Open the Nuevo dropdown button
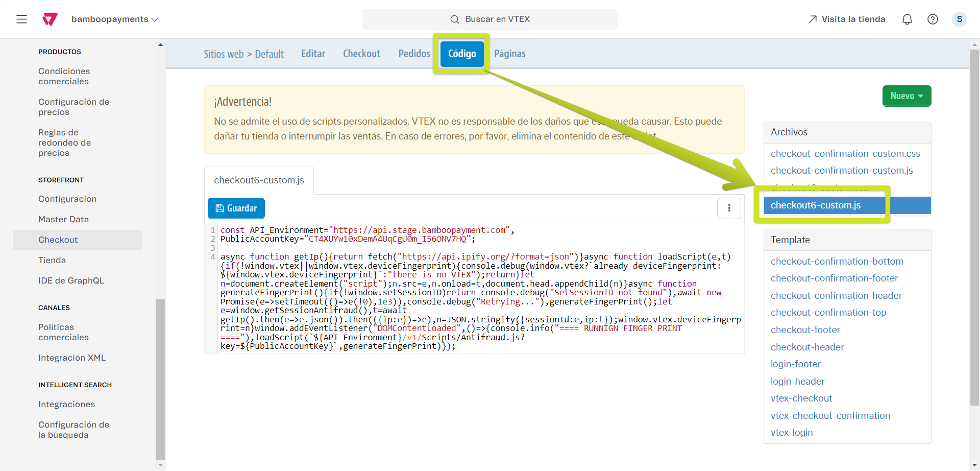 (906, 96)
